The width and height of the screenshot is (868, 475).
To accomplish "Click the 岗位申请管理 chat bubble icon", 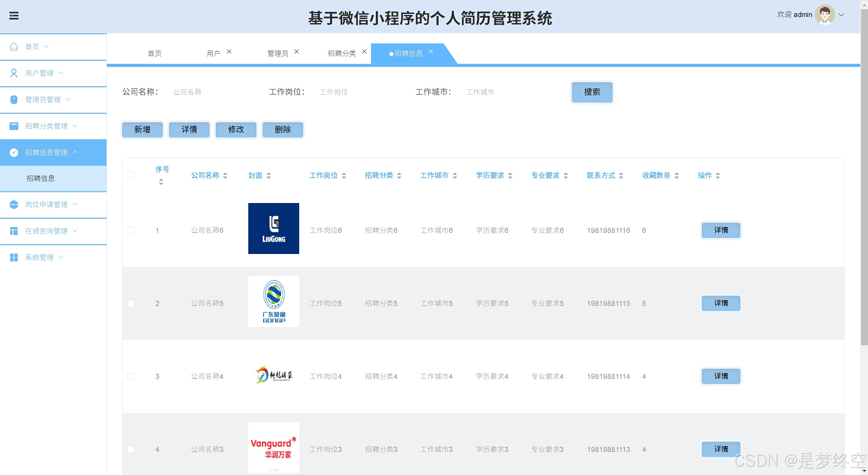I will 14,204.
